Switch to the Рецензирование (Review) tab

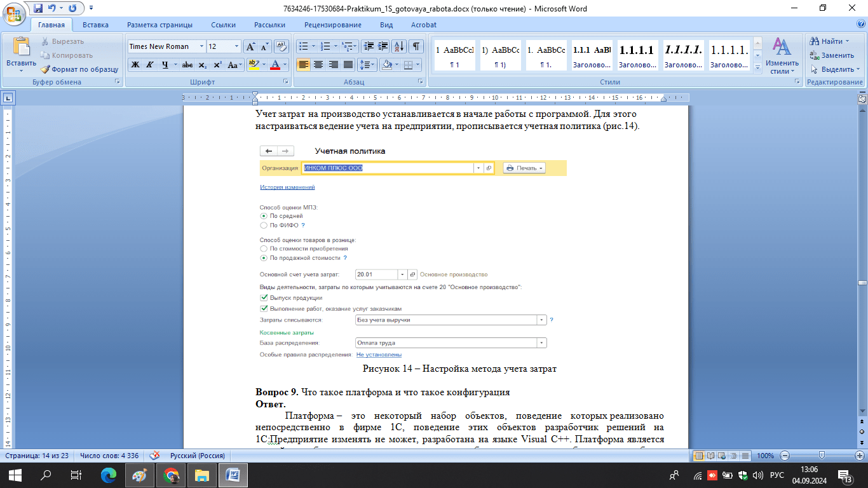click(333, 25)
